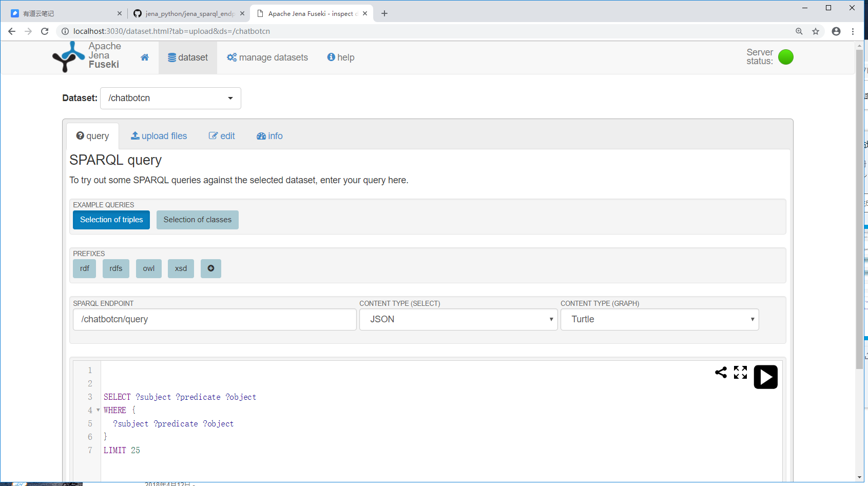Open a new browser tab
868x486 pixels.
tap(384, 13)
